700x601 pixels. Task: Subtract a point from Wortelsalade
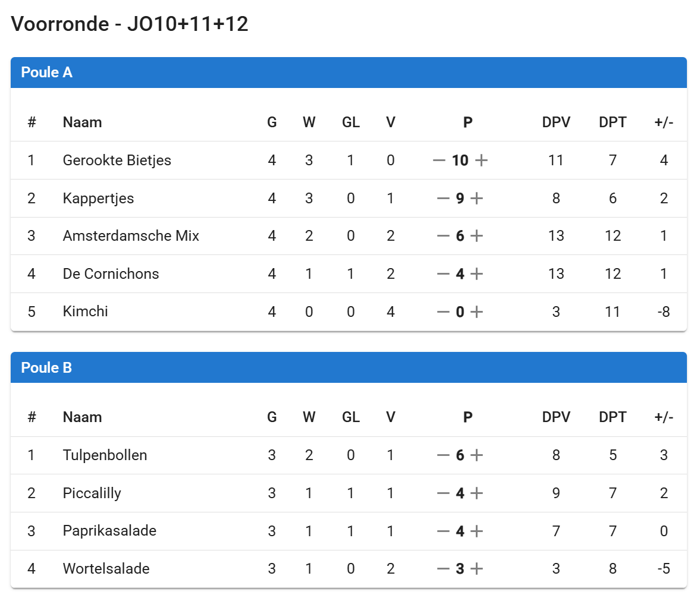(443, 569)
